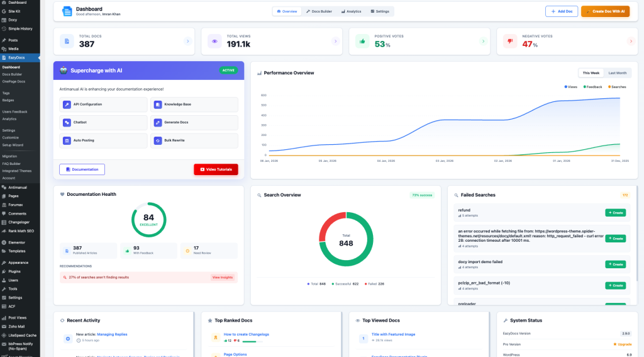Switch to the Settings tab
The width and height of the screenshot is (644, 357).
click(x=380, y=11)
